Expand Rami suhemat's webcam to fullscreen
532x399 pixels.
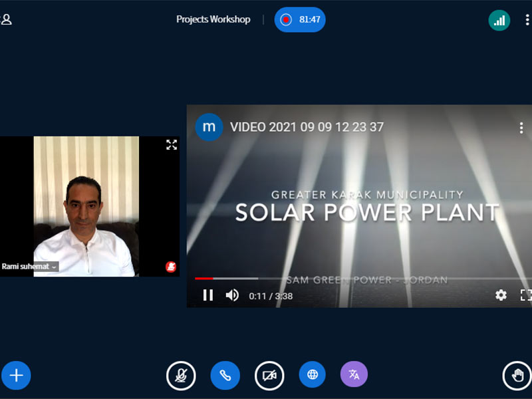pyautogui.click(x=172, y=145)
